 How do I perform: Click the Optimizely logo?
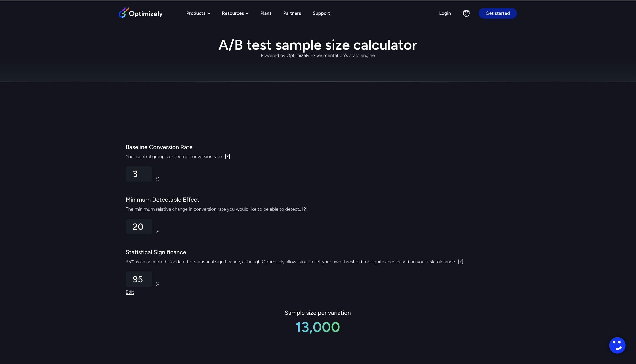[124, 13]
